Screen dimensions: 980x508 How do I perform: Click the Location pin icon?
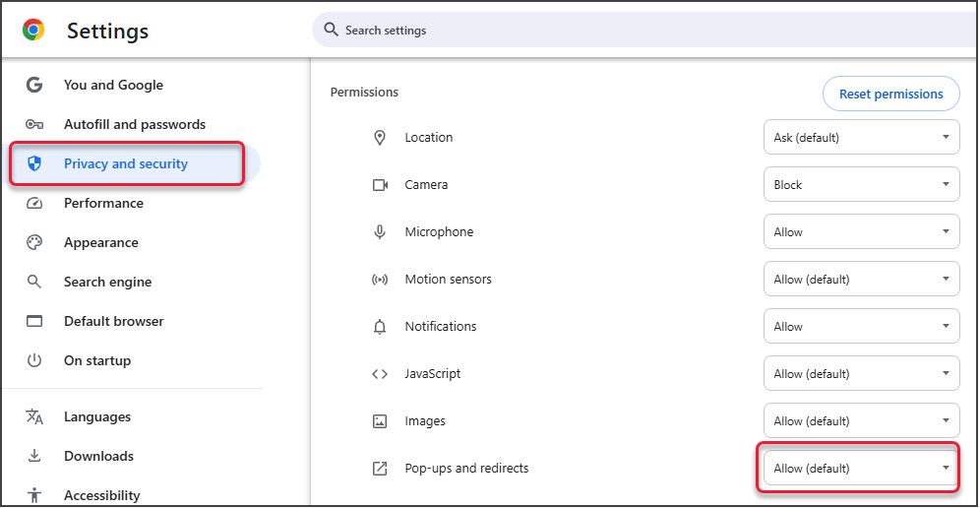(x=380, y=138)
